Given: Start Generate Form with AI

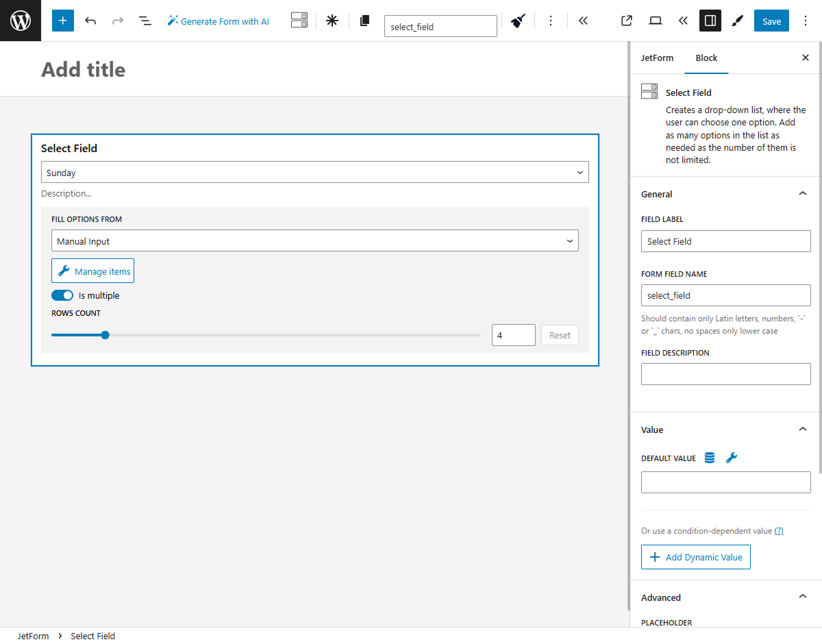Looking at the screenshot, I should pyautogui.click(x=218, y=21).
